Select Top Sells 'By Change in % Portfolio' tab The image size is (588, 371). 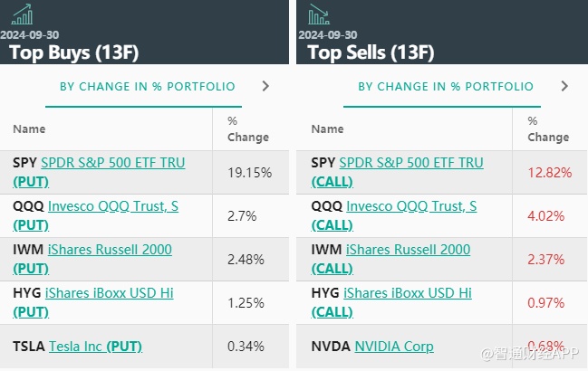[x=446, y=87]
